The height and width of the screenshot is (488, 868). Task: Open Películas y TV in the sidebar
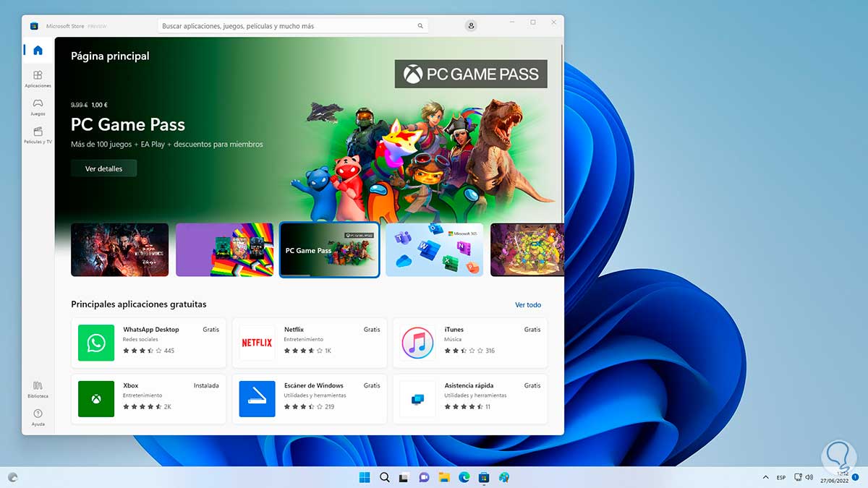38,135
